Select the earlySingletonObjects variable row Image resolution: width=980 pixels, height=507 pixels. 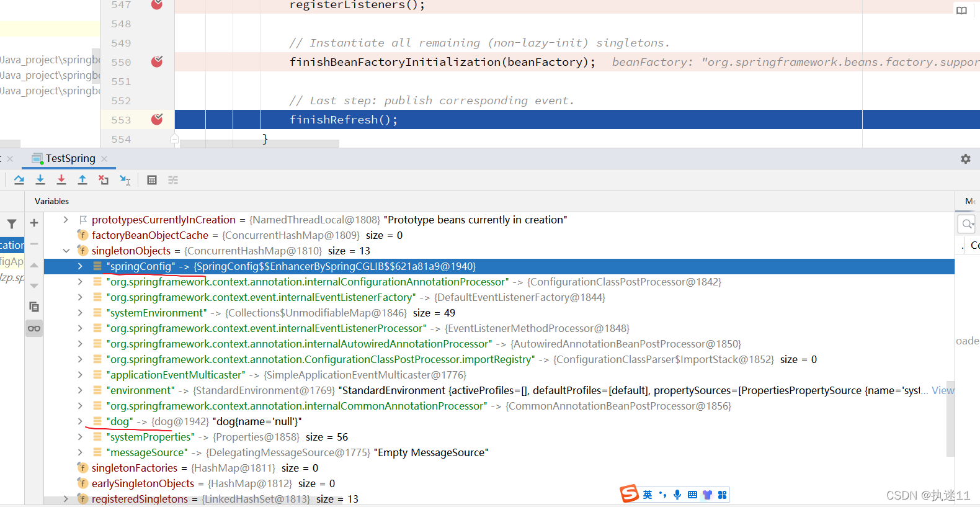point(499,483)
